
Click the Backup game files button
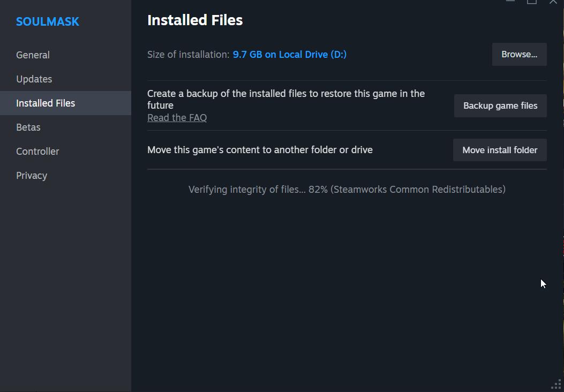(x=499, y=105)
